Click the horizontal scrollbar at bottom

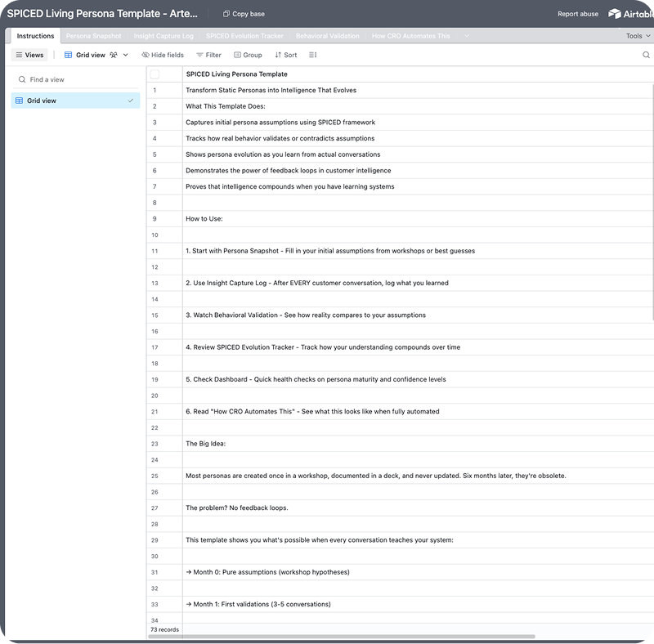[343, 636]
